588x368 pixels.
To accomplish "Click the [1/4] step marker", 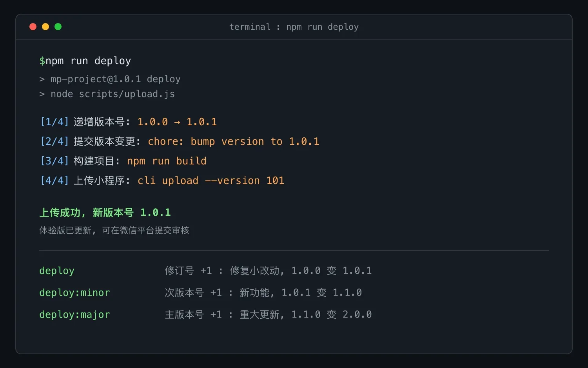I will (x=54, y=122).
